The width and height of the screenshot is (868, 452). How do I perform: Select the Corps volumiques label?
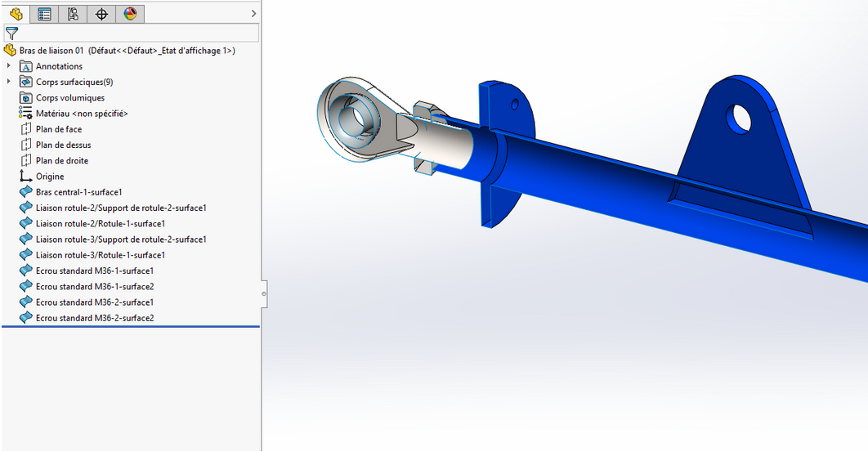click(x=70, y=97)
